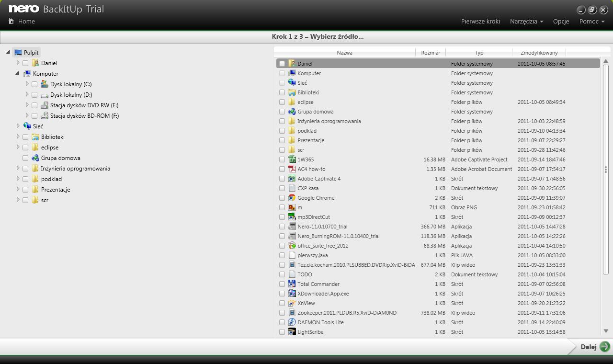This screenshot has height=364, width=613.
Task: Enable the eclipse checkbox in the tree
Action: (x=25, y=148)
